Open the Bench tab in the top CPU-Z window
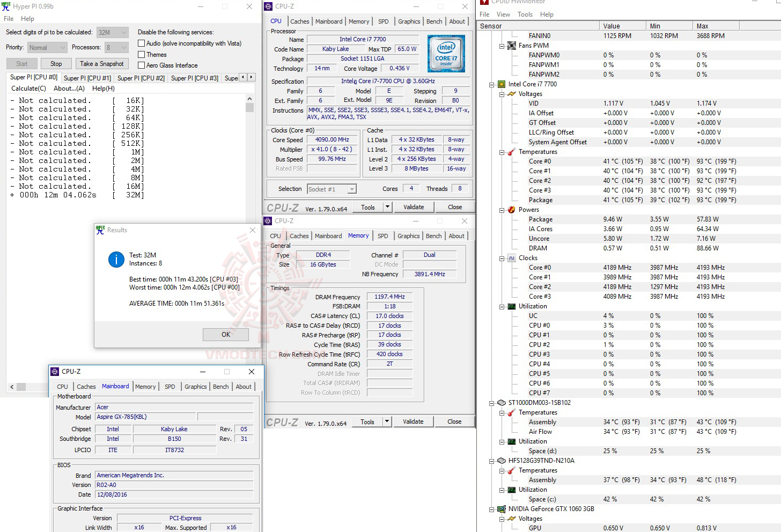Viewport: 781px width, 532px height. pos(434,21)
